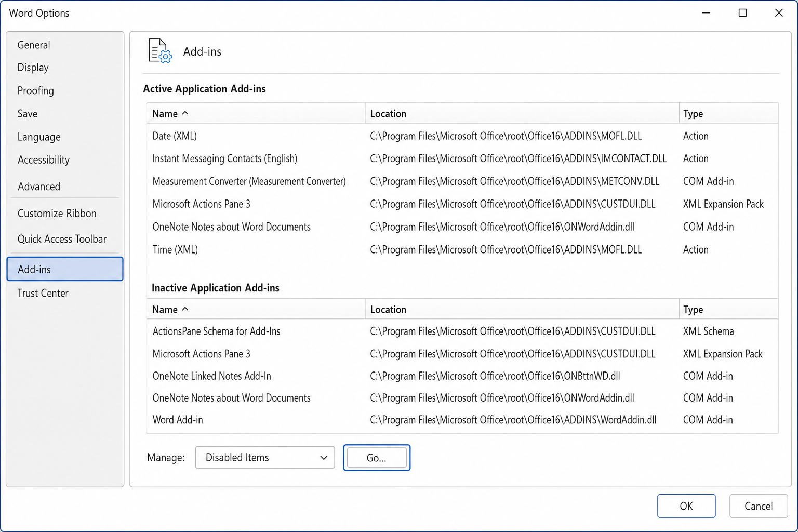Click the METCONV.DLL location path
The height and width of the screenshot is (532, 798).
(x=514, y=181)
